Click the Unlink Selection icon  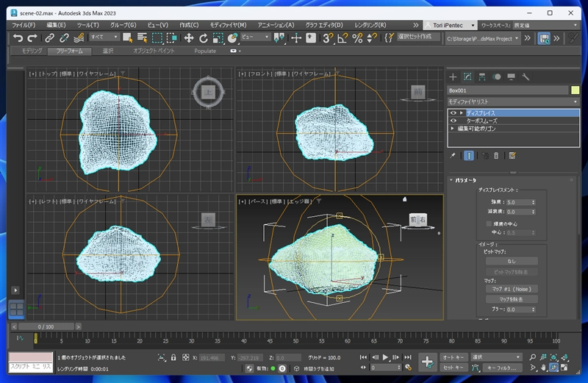(x=64, y=38)
